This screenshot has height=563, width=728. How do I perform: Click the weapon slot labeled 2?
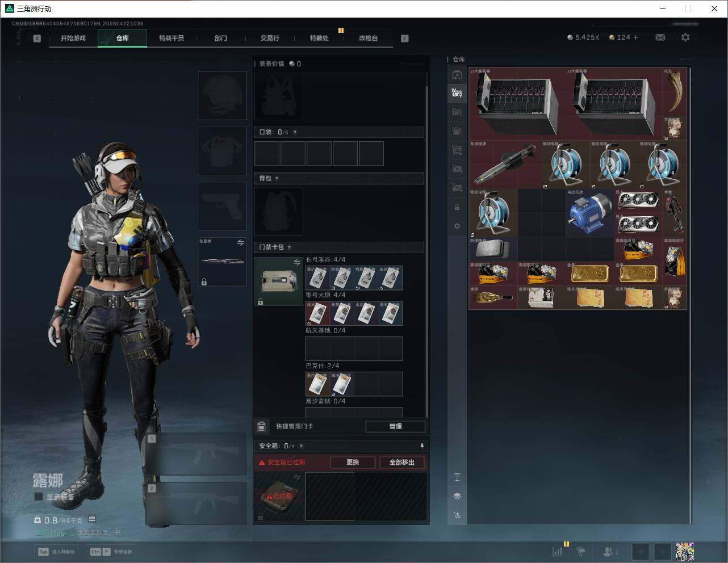point(196,503)
